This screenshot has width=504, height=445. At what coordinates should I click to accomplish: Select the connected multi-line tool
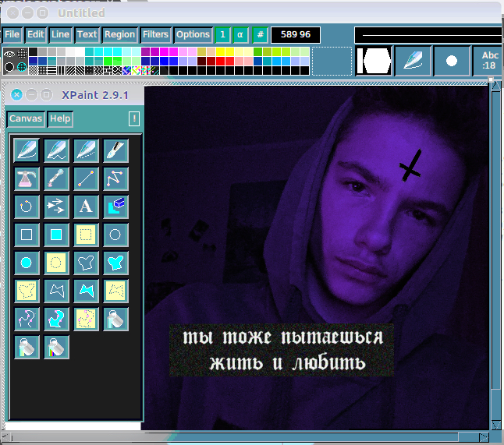coord(115,178)
